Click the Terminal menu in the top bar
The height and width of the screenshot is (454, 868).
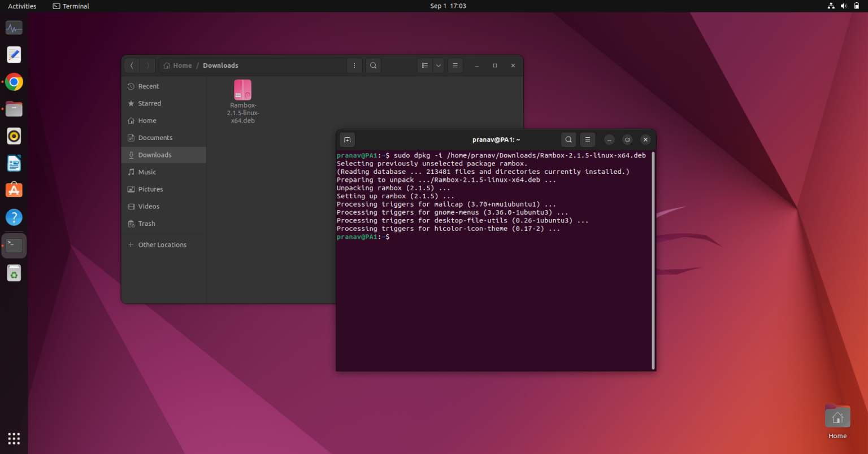tap(70, 6)
